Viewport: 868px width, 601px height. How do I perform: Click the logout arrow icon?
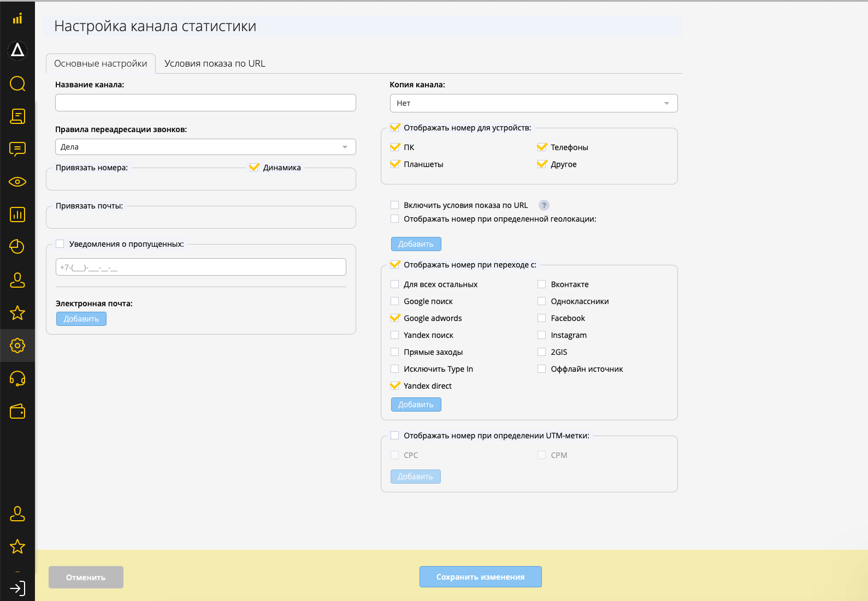[x=17, y=588]
